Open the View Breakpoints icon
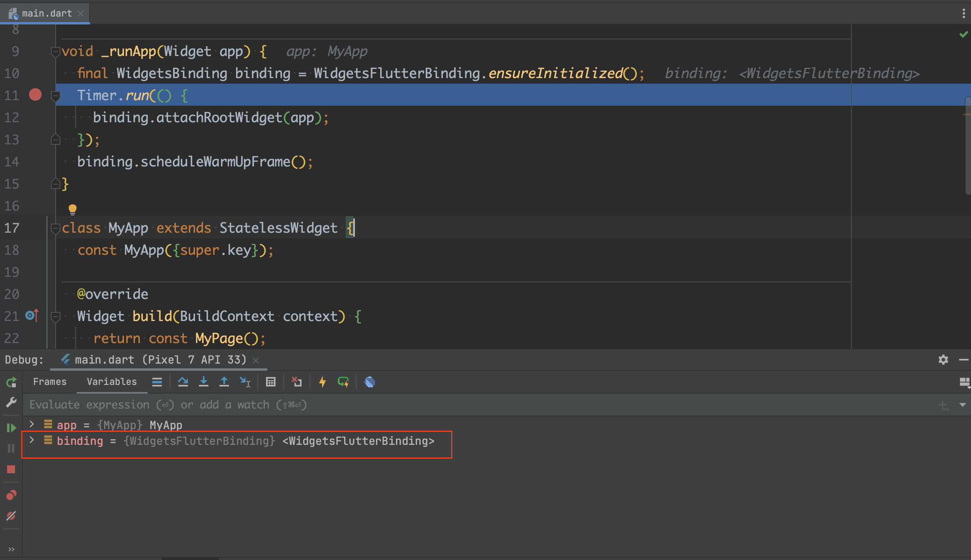Viewport: 971px width, 560px height. coord(11,495)
